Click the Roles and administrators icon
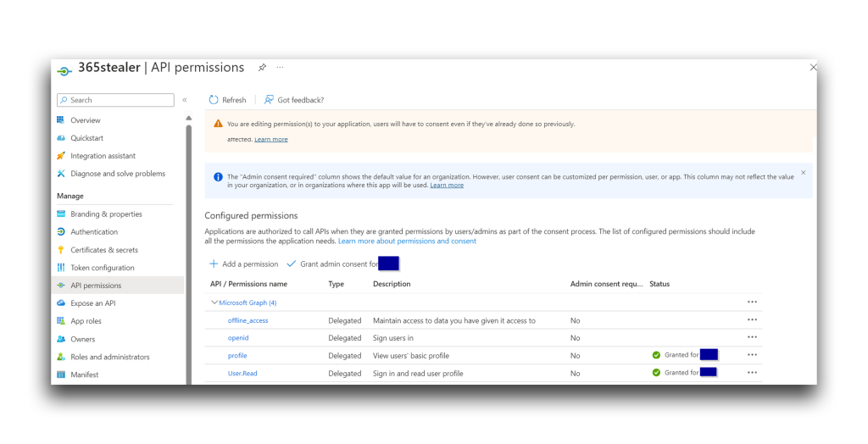868x444 pixels. click(61, 357)
